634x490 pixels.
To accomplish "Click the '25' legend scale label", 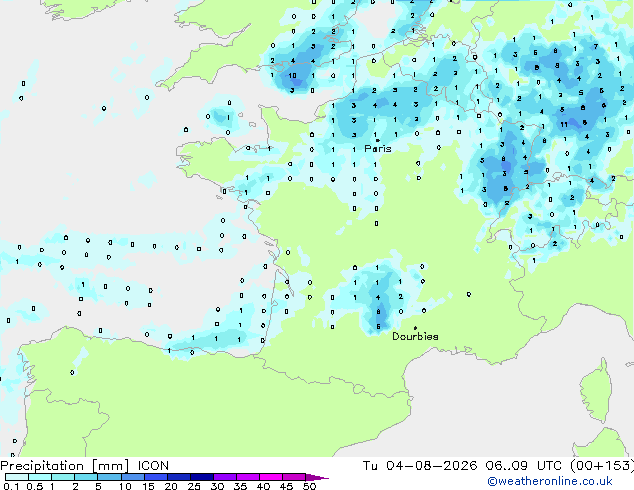I will (194, 486).
